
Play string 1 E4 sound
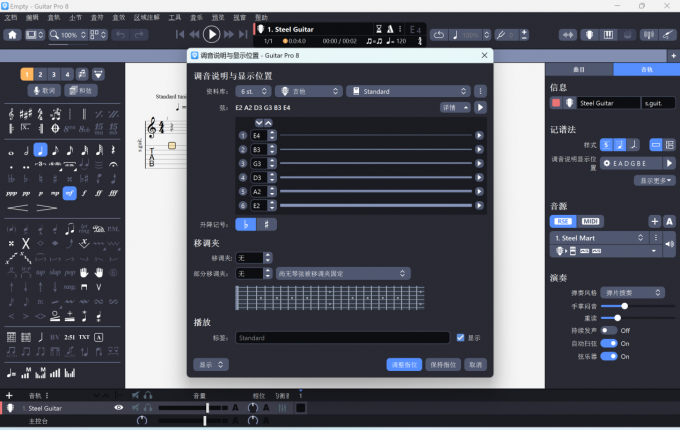click(x=479, y=136)
